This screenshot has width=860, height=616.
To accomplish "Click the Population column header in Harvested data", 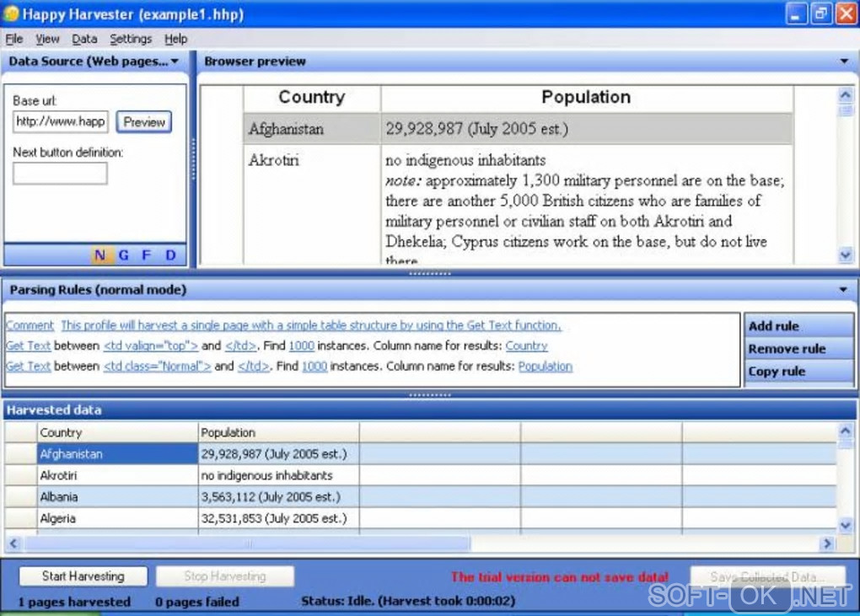I will (x=278, y=432).
